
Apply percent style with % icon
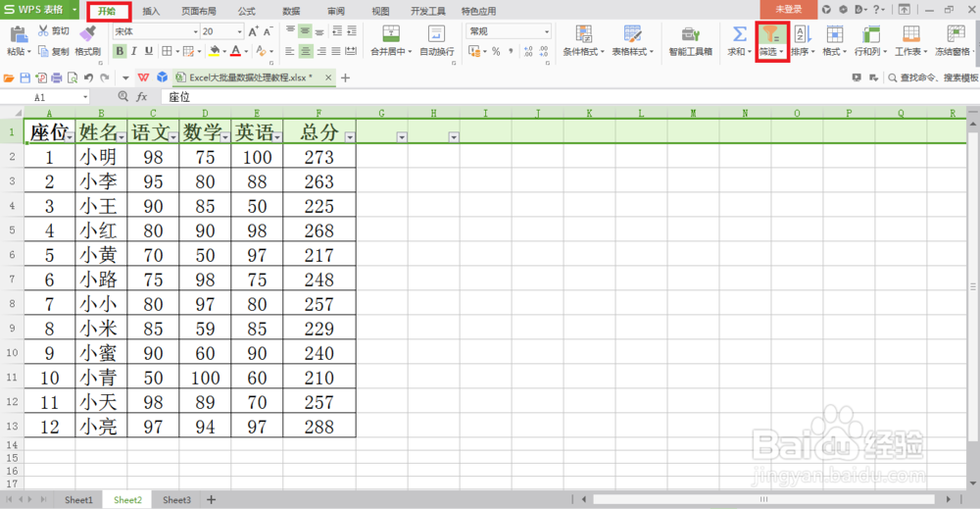click(x=496, y=51)
